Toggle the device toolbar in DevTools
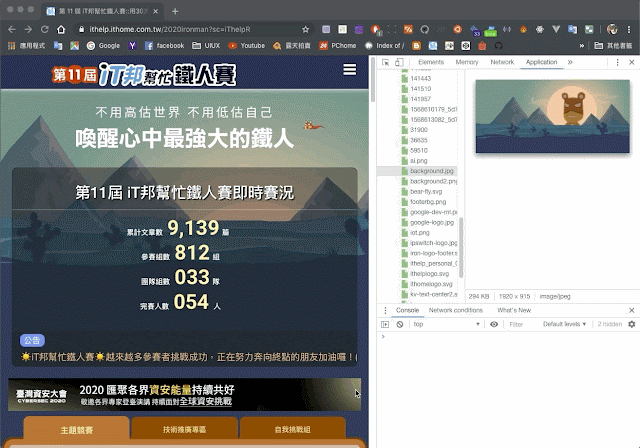Viewport: 640px width, 448px height. (x=399, y=62)
